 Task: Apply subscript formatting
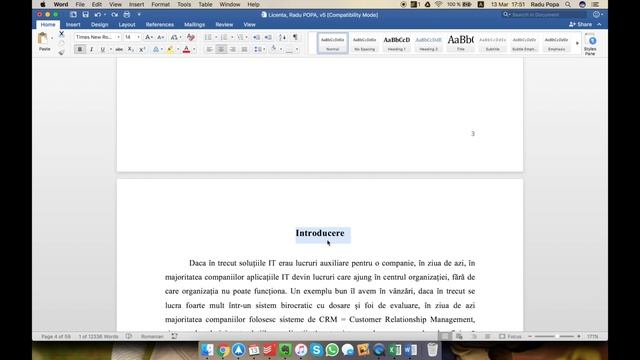[131, 49]
